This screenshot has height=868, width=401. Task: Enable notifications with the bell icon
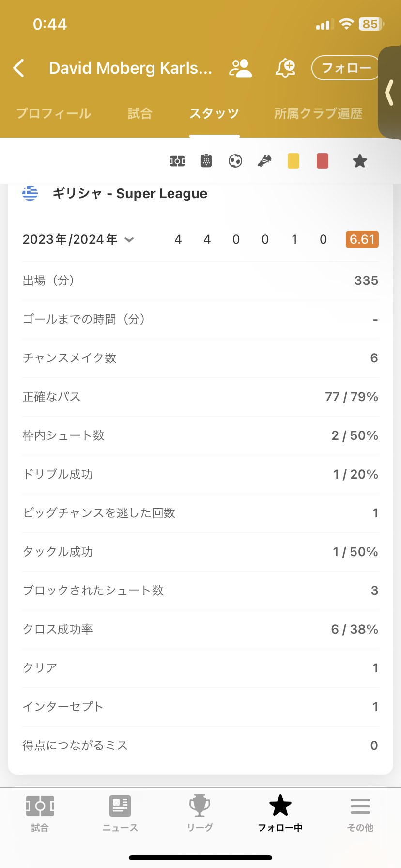[285, 68]
